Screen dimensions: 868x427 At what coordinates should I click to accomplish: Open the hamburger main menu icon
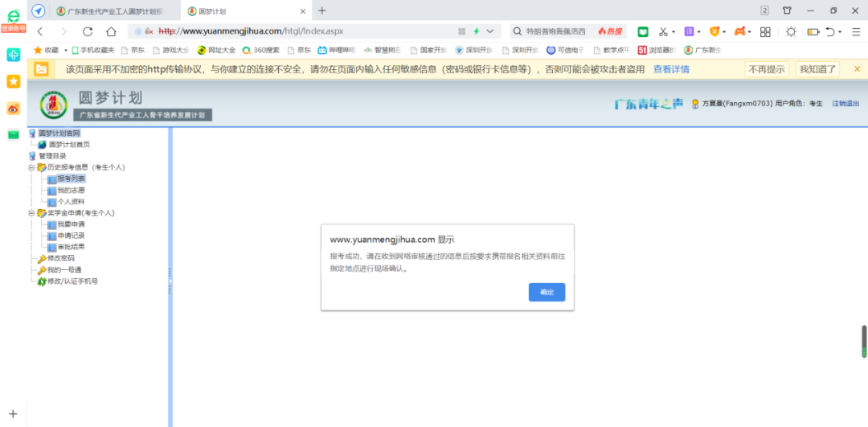tap(856, 31)
